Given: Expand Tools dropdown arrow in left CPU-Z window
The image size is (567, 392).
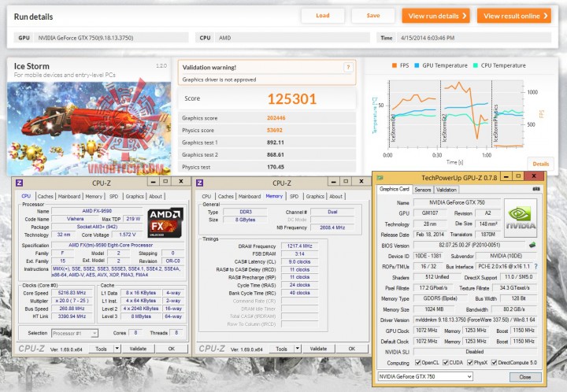Looking at the screenshot, I should coord(117,349).
